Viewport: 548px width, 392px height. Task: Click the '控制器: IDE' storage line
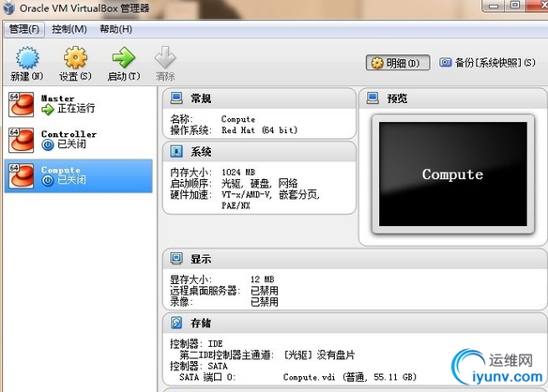[196, 344]
